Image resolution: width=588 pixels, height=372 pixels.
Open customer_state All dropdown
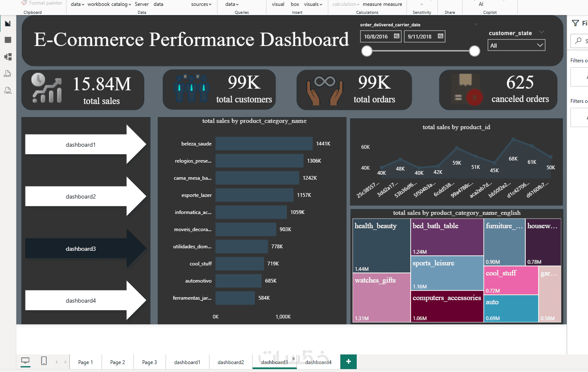click(516, 45)
